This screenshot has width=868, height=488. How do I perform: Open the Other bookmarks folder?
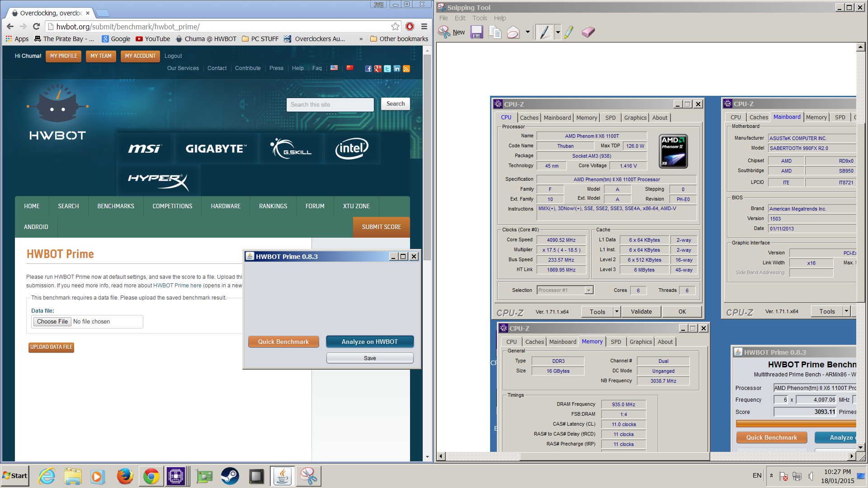399,39
